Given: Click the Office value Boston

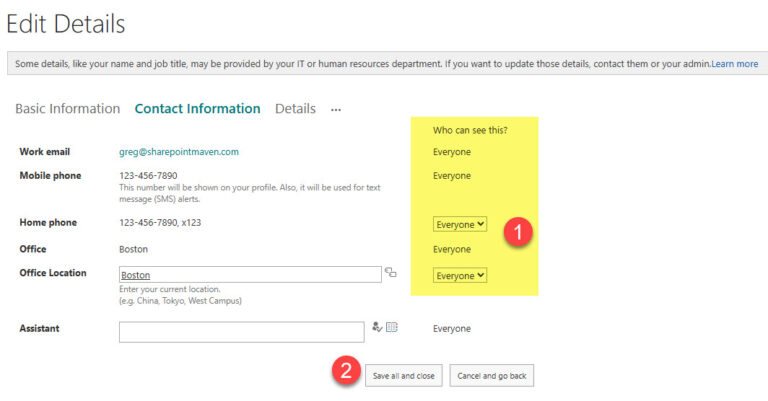Looking at the screenshot, I should 133,249.
